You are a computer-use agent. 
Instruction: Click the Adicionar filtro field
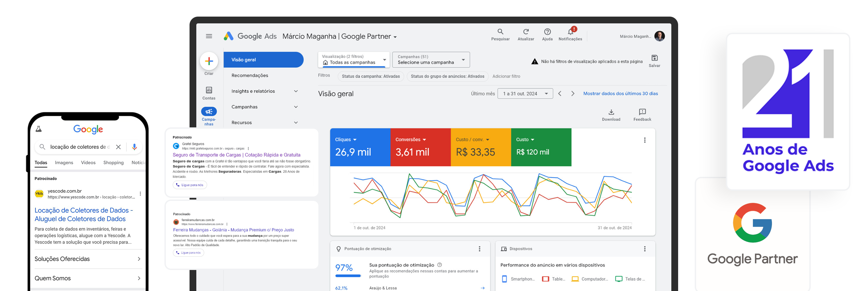(x=506, y=76)
